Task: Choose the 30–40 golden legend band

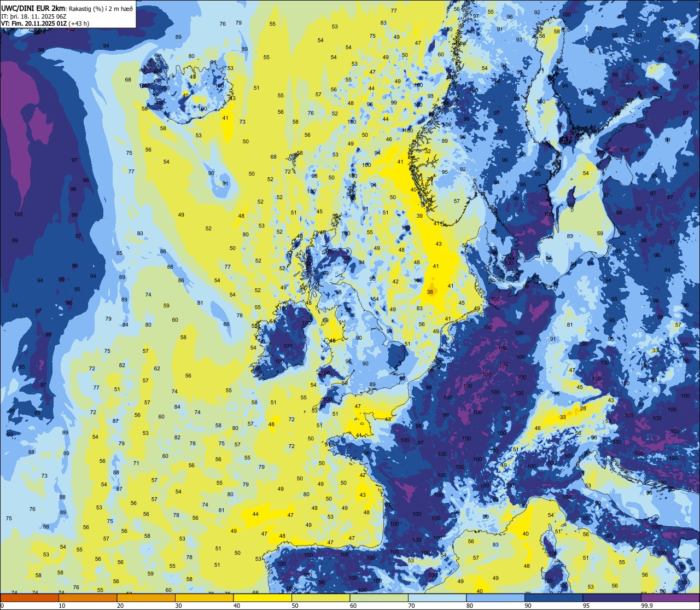Action: point(204,597)
